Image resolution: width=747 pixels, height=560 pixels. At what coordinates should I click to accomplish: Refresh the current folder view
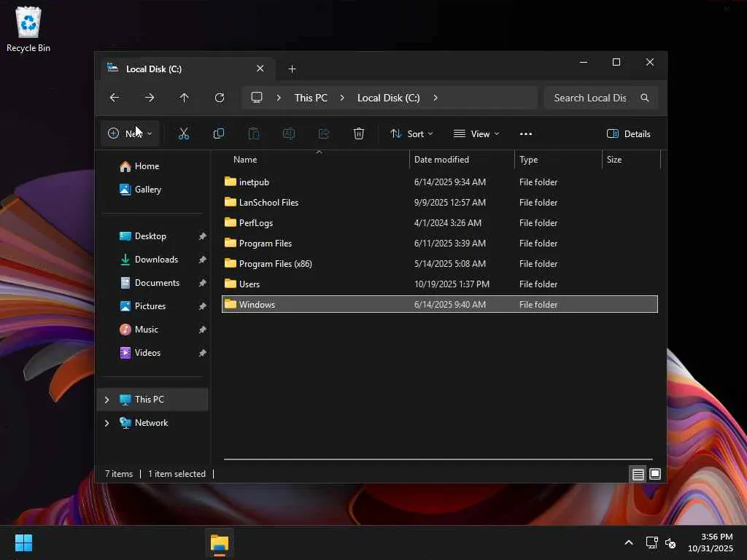point(220,98)
